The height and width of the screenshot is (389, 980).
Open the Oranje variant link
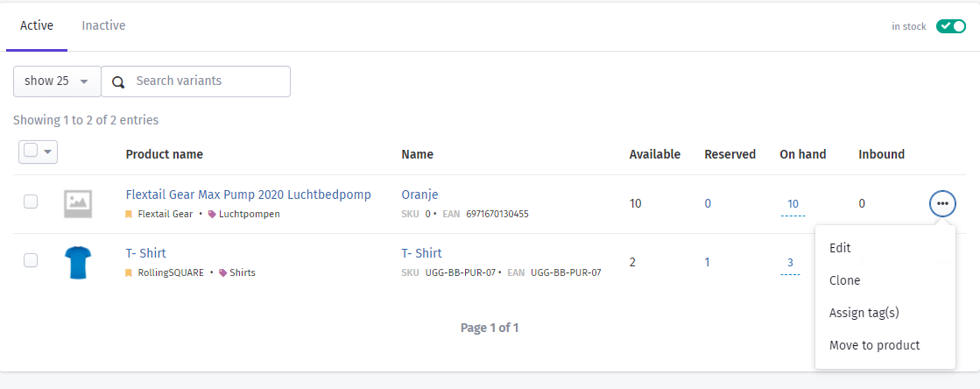(420, 194)
